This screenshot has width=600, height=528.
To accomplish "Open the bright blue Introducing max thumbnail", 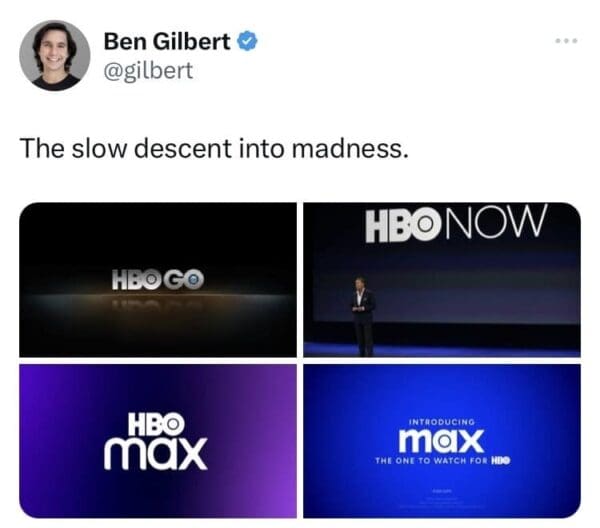I will 442,441.
